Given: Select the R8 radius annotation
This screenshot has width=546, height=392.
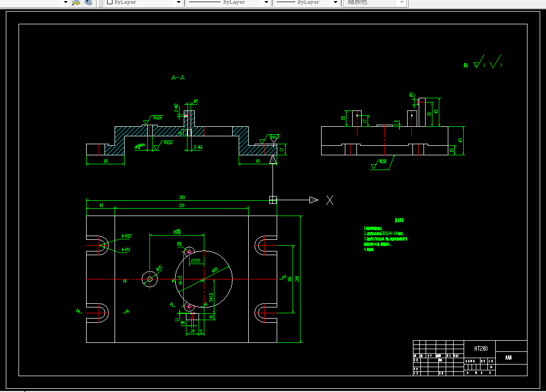Looking at the screenshot, I should (180, 244).
